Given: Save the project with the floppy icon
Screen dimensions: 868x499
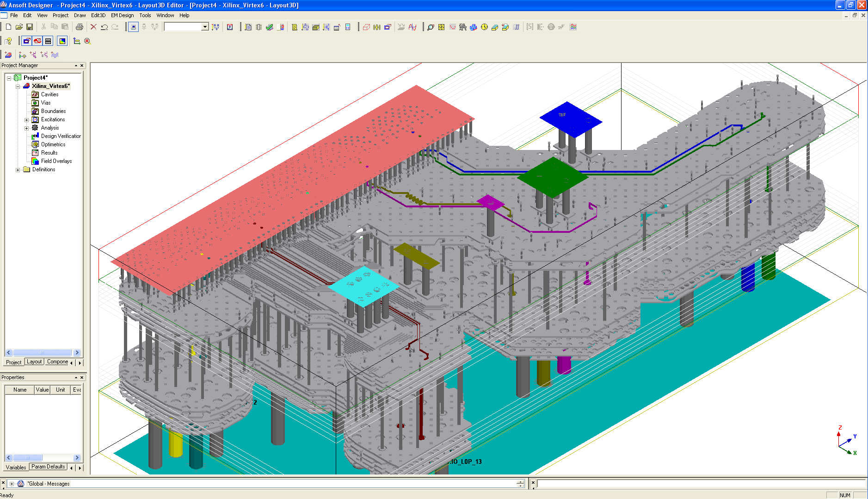Looking at the screenshot, I should click(x=30, y=27).
